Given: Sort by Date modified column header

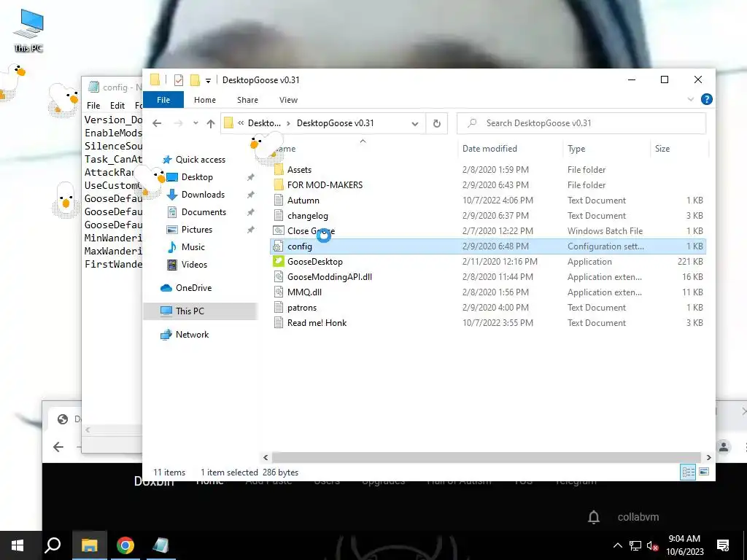Looking at the screenshot, I should coord(489,149).
